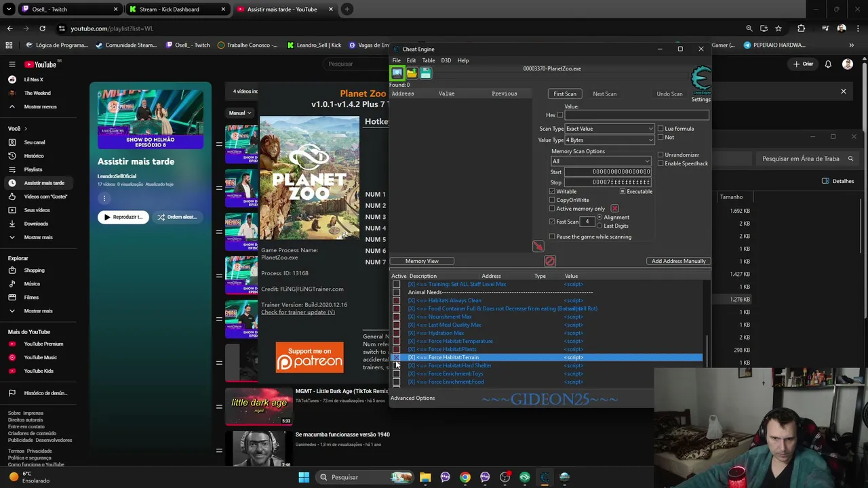Click the red clear address list icon
This screenshot has height=488, width=868.
[x=550, y=261]
